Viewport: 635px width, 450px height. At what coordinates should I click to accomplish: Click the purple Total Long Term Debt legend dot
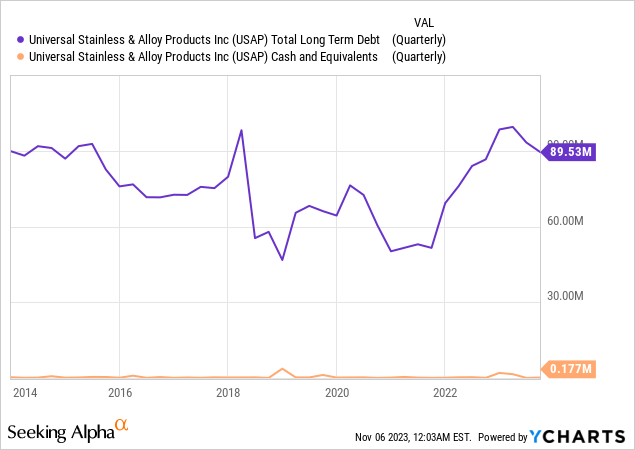[x=21, y=40]
